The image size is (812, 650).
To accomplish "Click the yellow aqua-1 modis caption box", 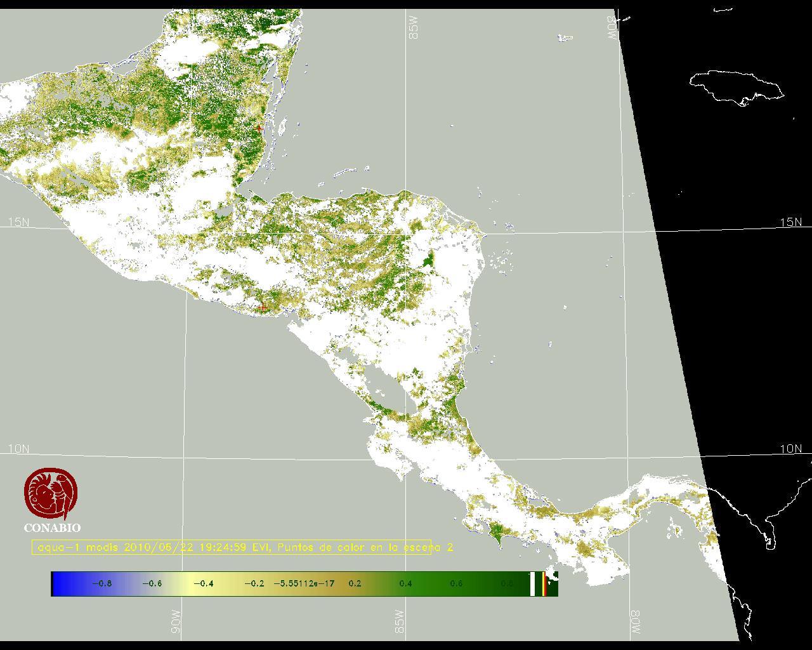I will pos(232,547).
